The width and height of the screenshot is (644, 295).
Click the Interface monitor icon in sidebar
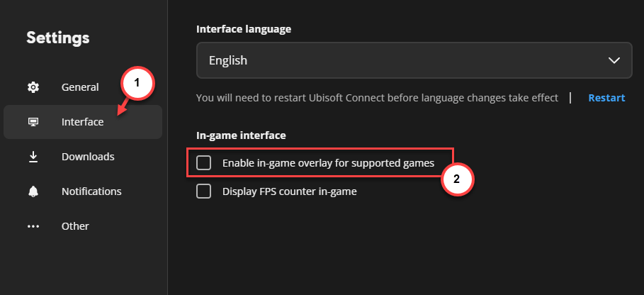[33, 122]
